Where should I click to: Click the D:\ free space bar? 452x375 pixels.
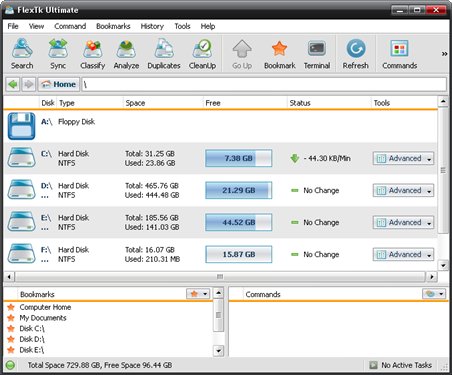[x=239, y=191]
